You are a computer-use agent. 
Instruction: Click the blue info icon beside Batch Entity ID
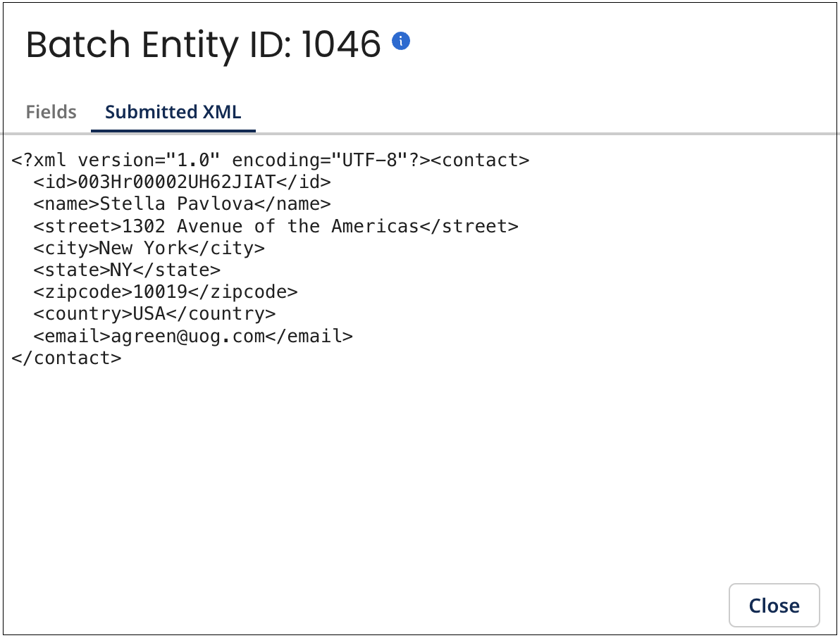[x=402, y=41]
